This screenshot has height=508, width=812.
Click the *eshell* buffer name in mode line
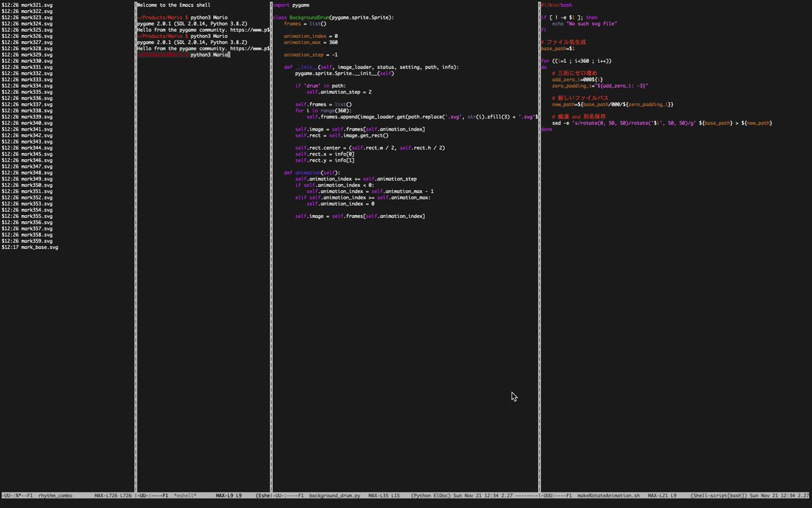click(x=185, y=496)
